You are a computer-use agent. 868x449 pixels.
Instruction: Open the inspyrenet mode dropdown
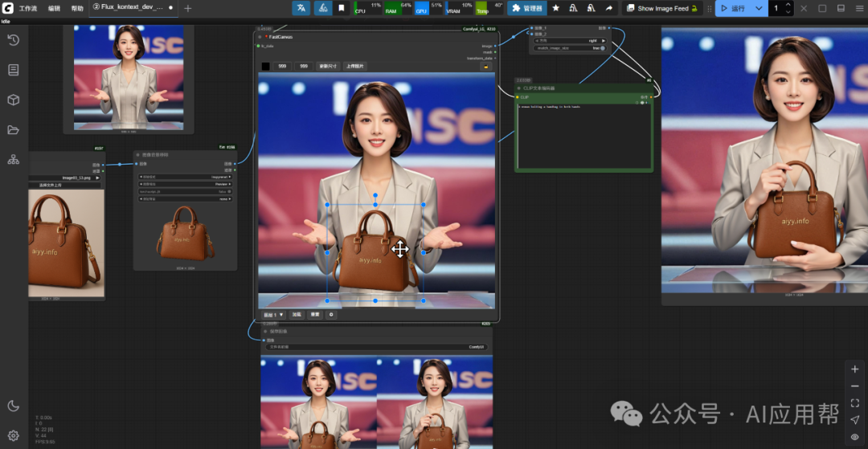click(186, 177)
